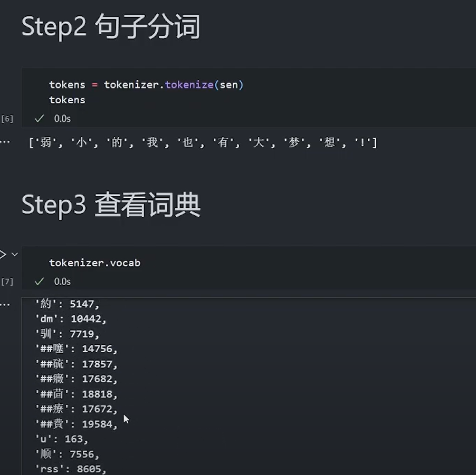This screenshot has width=476, height=475.
Task: Open output actions ellipsis for vocab output
Action: click(x=5, y=305)
